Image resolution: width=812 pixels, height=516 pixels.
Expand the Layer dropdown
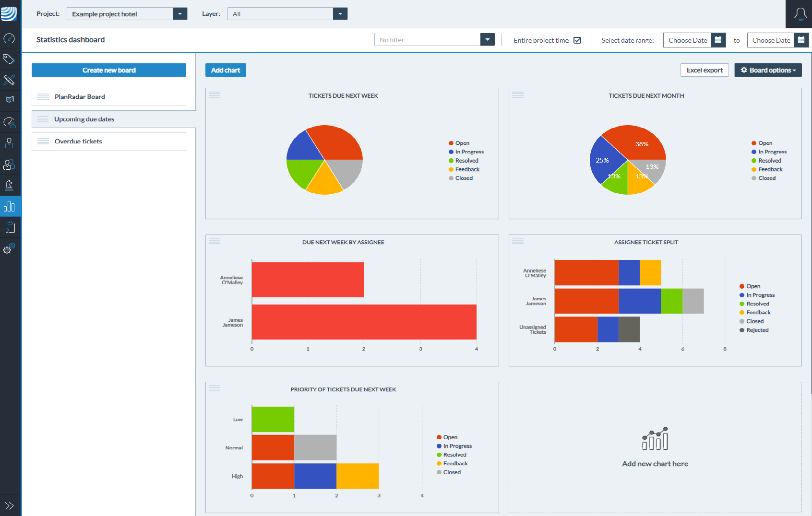point(340,14)
